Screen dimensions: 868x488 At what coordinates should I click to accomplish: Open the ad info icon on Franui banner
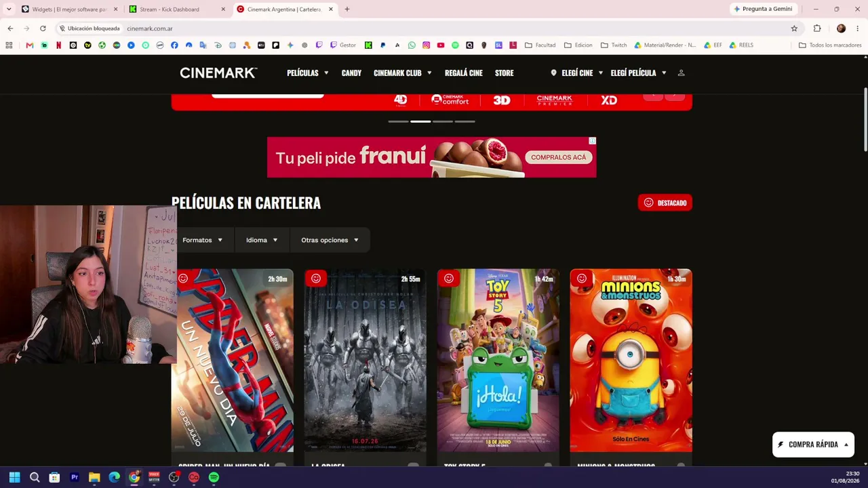tap(592, 141)
